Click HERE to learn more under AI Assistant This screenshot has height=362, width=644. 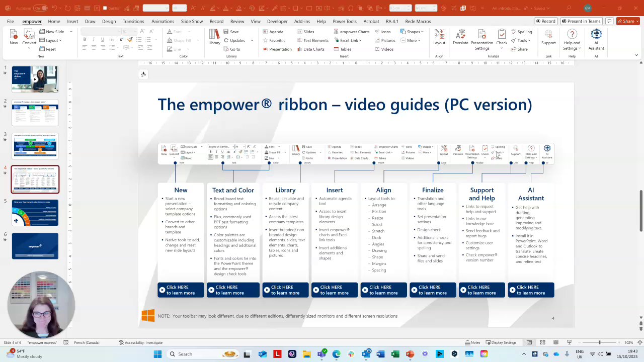coord(531,290)
